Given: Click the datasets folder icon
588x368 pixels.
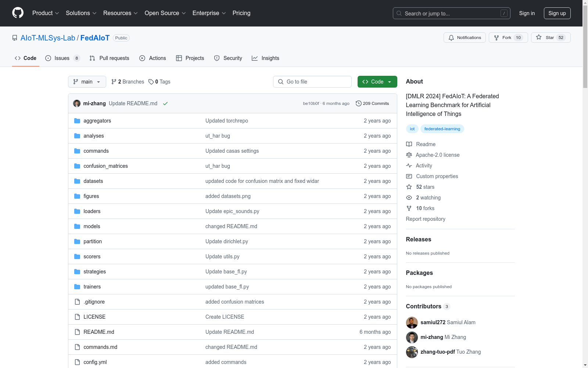Looking at the screenshot, I should pos(77,181).
